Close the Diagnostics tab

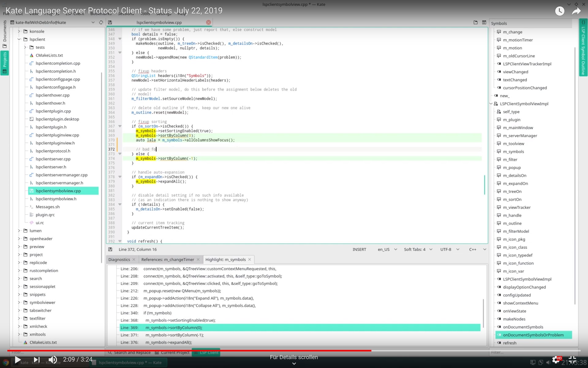[134, 259]
